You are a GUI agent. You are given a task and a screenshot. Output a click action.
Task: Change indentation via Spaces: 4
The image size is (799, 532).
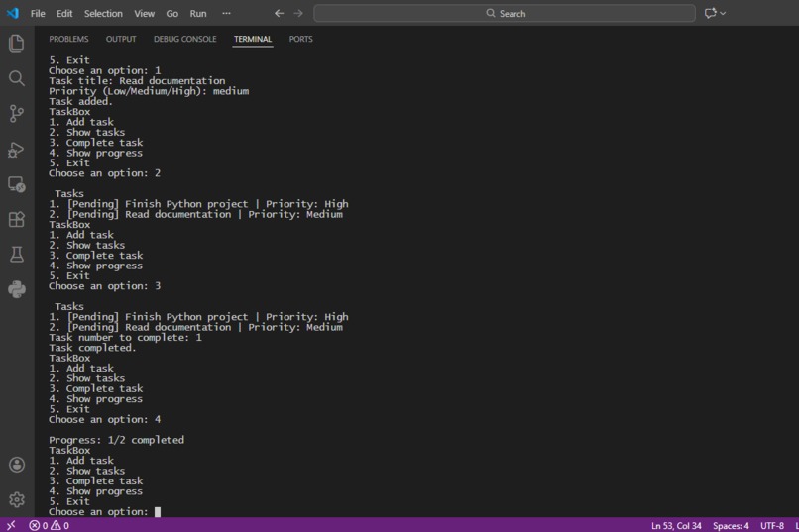[731, 526]
